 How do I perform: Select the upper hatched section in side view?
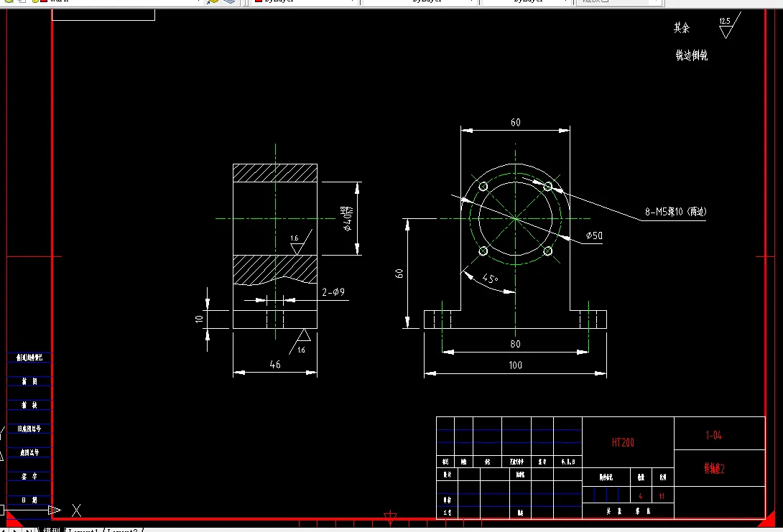(275, 173)
